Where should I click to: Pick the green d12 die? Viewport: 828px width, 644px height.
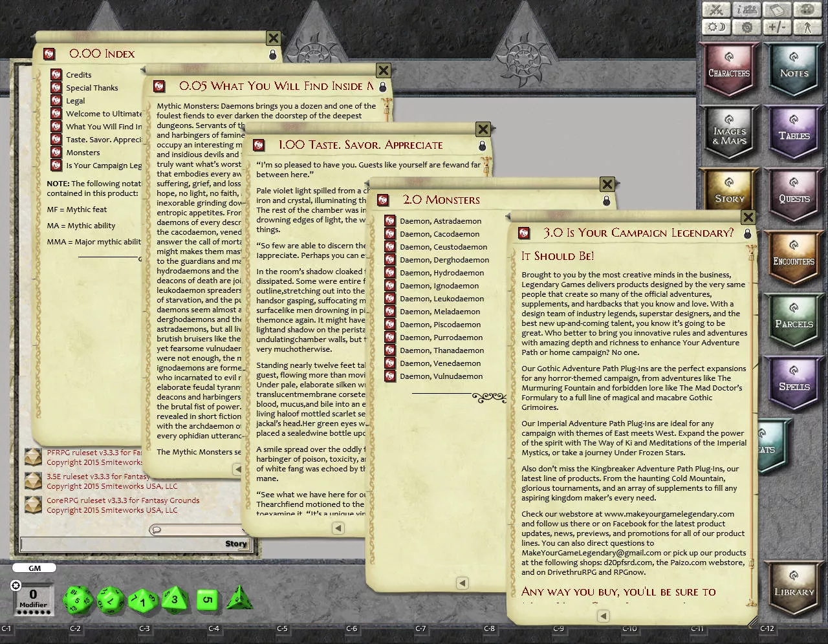click(x=111, y=600)
